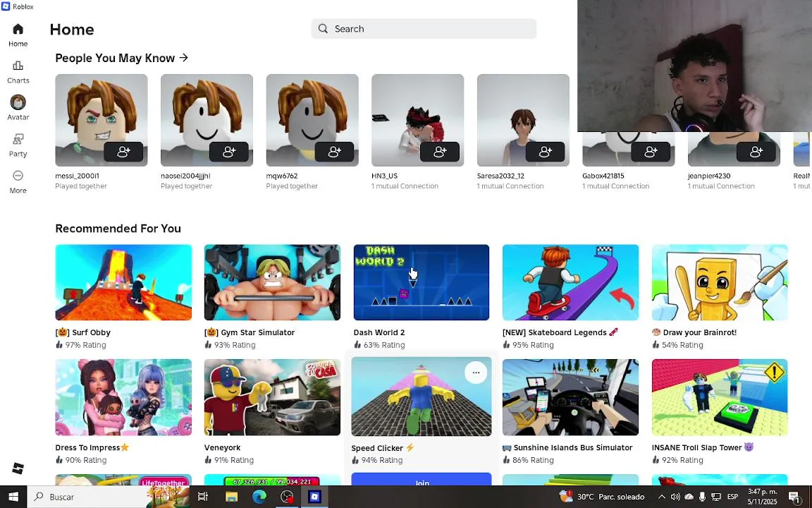Add mqw6762 as a friend
The image size is (812, 508).
point(335,152)
